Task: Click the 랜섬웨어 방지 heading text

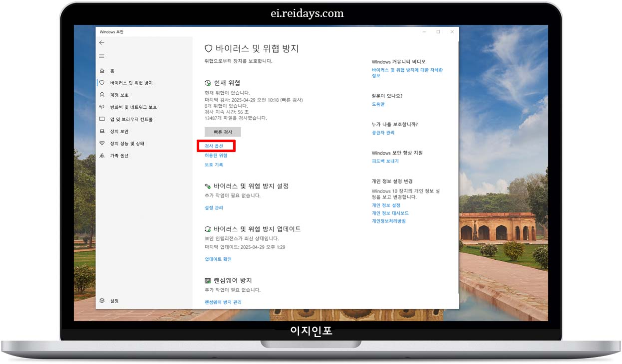Action: tap(233, 281)
